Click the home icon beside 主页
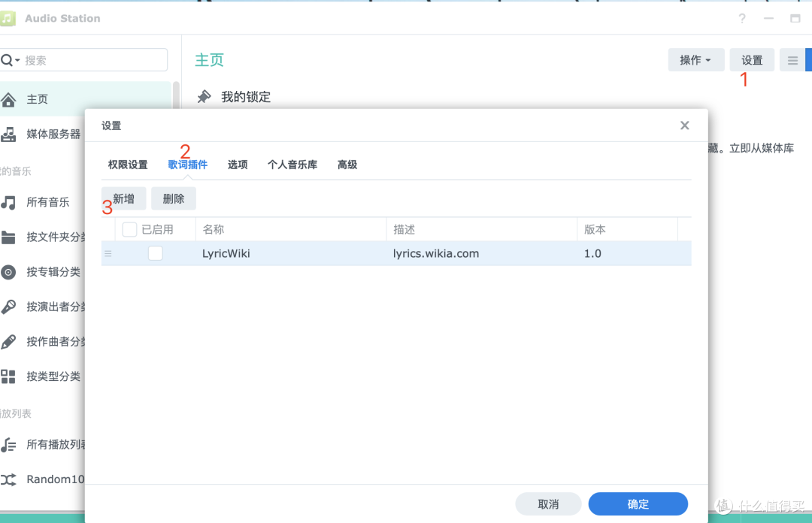812x523 pixels. click(x=8, y=99)
